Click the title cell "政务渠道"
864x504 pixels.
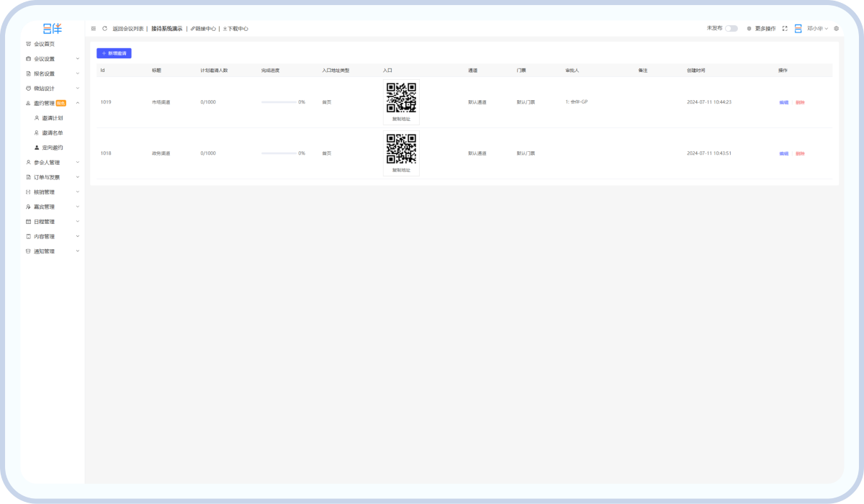pyautogui.click(x=161, y=153)
